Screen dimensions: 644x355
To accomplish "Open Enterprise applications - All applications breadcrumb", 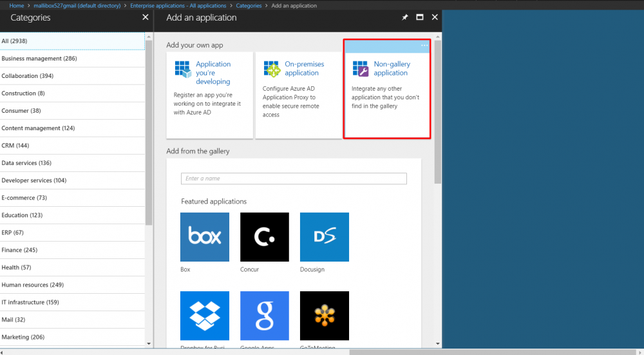I will (178, 6).
